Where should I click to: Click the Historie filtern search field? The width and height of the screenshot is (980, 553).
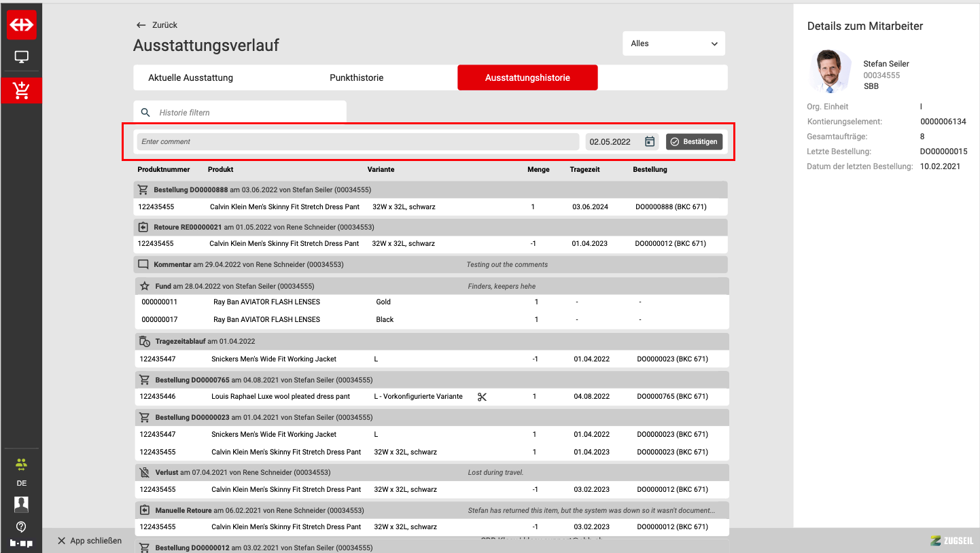tap(248, 112)
